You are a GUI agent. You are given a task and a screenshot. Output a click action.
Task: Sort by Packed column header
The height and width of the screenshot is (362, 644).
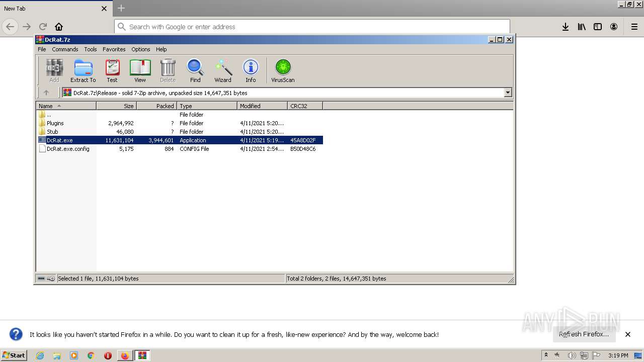point(156,106)
